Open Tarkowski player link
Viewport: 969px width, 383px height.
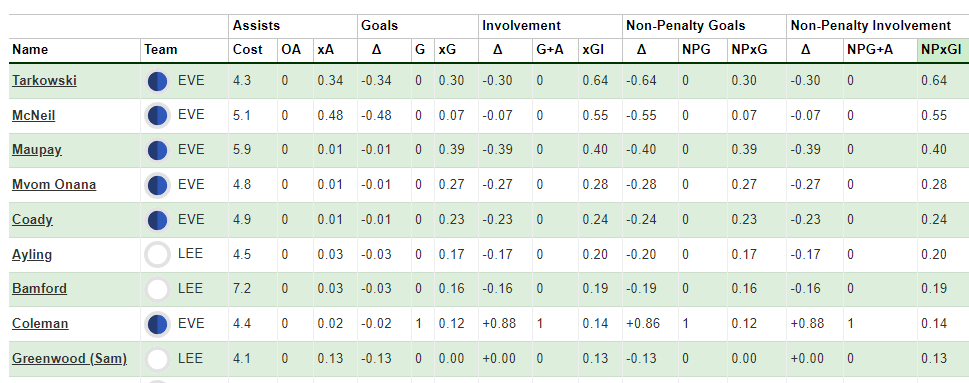44,80
